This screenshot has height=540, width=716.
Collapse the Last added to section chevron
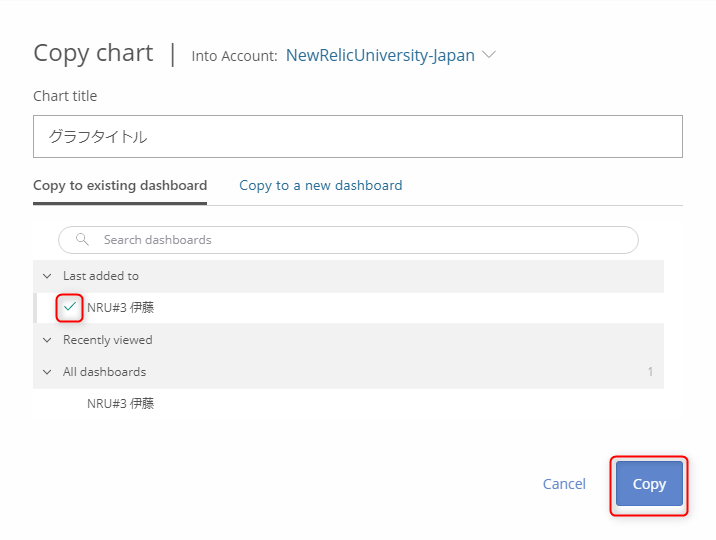(x=47, y=276)
